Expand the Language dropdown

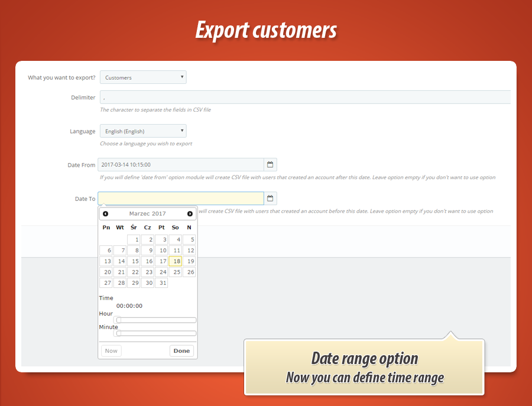point(143,131)
